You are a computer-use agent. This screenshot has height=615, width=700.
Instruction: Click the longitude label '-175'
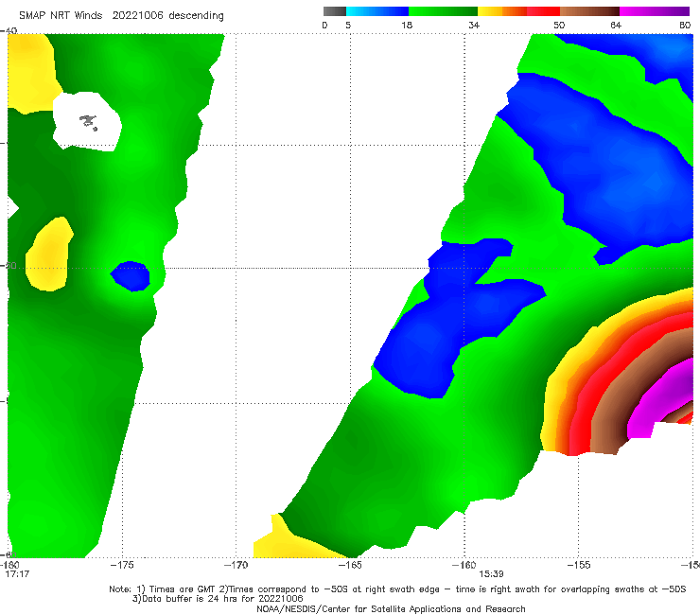coord(122,565)
